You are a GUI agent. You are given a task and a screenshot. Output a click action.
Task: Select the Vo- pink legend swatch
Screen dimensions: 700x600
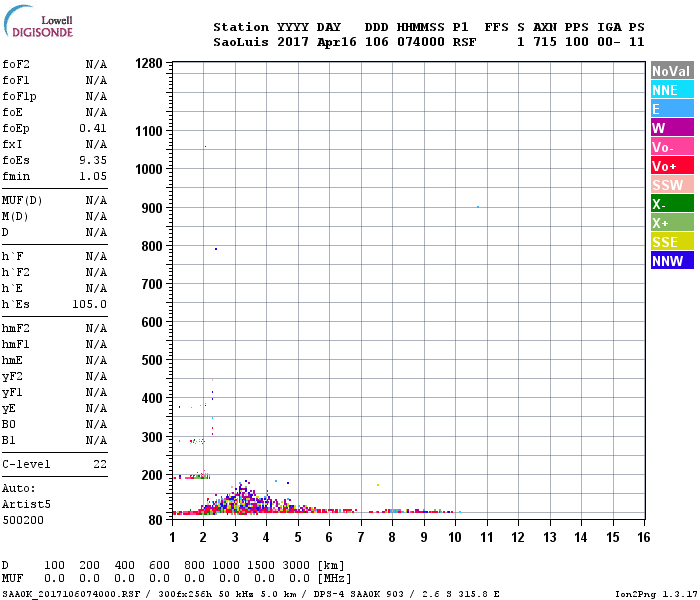coord(672,146)
